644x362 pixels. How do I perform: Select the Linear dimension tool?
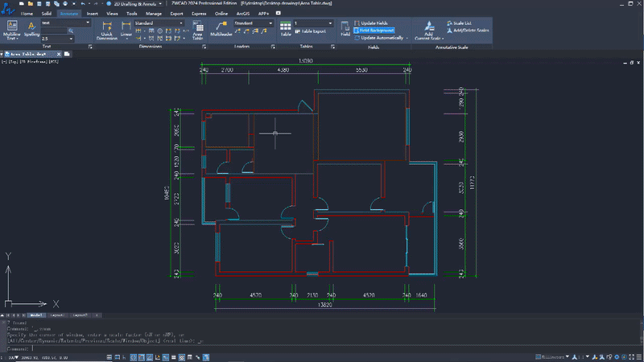point(126,31)
